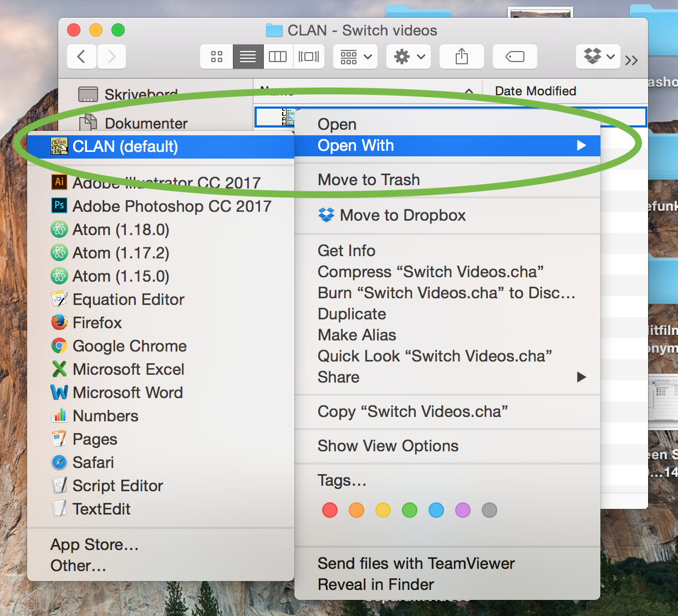This screenshot has width=678, height=616.
Task: Click the Atom (1.17.2) icon
Action: 59,252
